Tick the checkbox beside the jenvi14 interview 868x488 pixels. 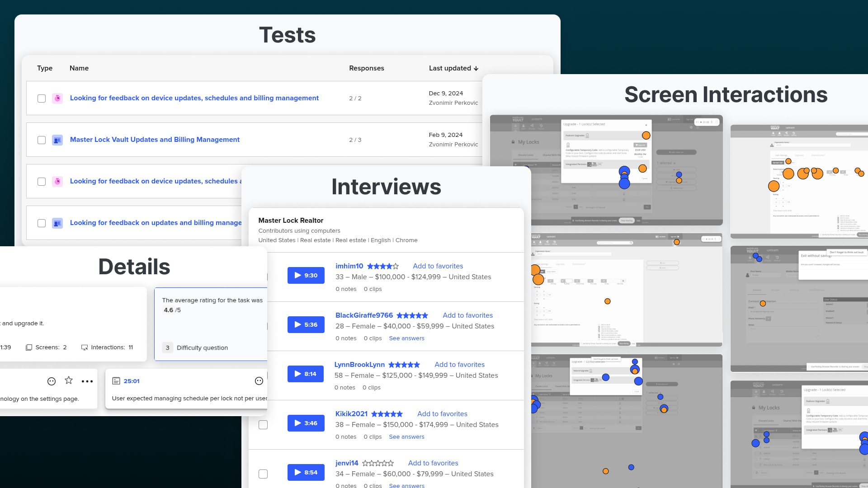click(263, 474)
